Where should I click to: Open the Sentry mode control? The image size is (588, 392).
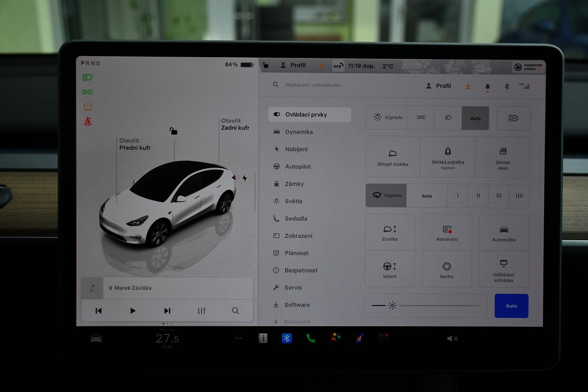(x=446, y=270)
